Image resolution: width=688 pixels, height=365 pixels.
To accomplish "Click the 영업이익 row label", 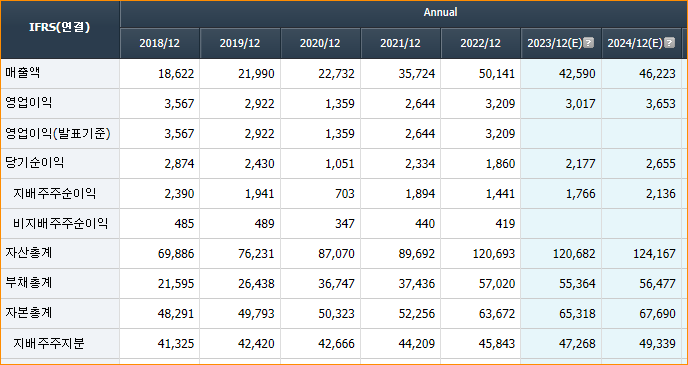I will coord(29,103).
